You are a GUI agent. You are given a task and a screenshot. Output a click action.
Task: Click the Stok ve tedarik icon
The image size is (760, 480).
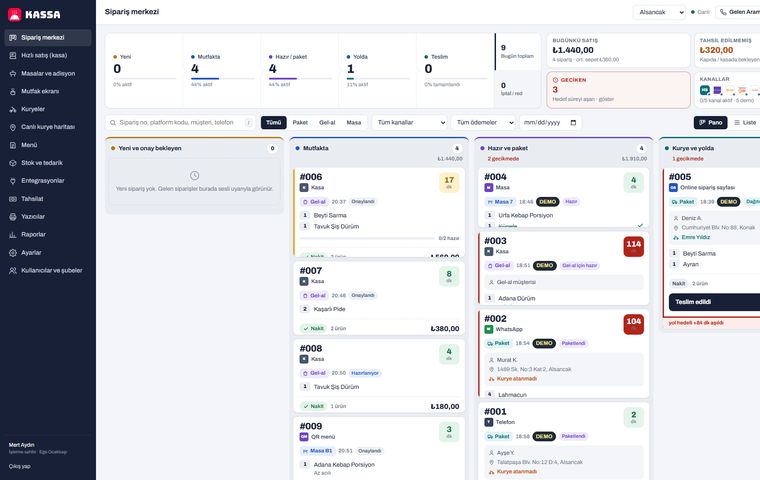(x=13, y=163)
